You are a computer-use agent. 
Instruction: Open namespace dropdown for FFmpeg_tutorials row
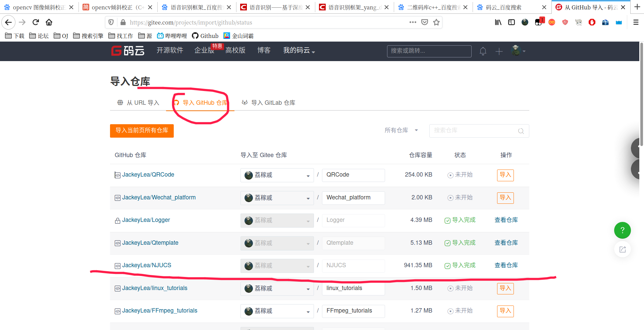tap(277, 311)
